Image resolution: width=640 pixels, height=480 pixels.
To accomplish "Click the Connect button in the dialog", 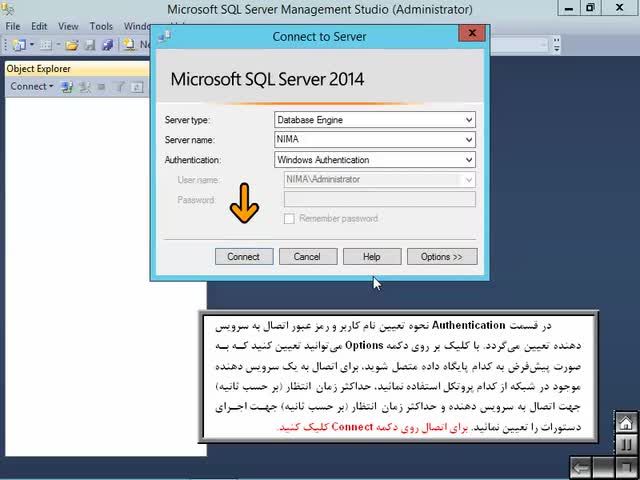I will click(244, 257).
